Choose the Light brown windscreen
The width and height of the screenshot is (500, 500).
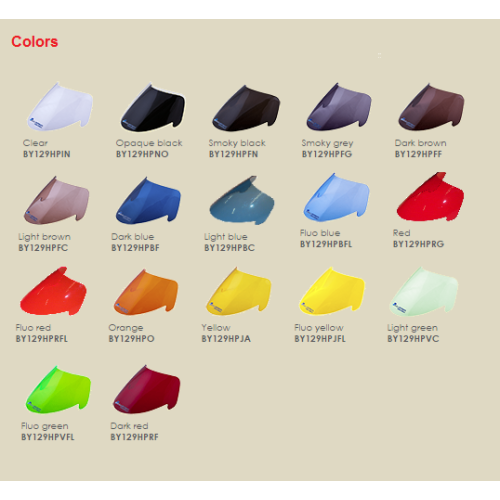click(x=57, y=200)
